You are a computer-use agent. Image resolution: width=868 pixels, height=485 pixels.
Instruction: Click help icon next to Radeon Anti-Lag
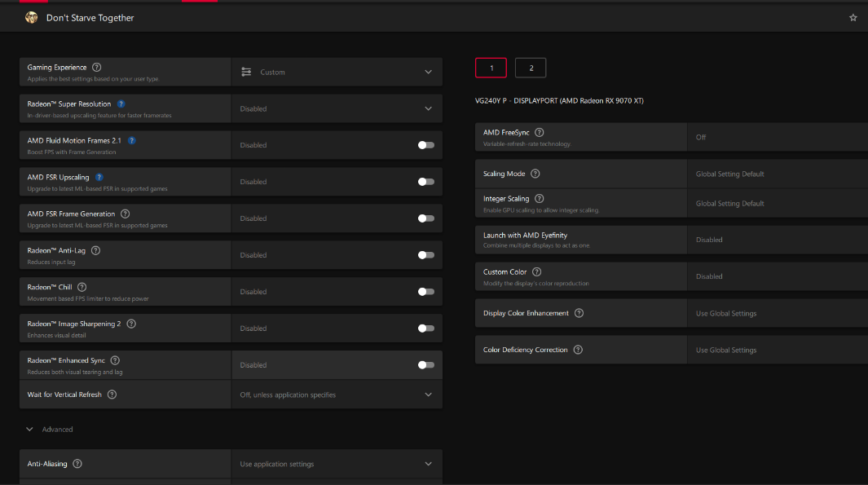point(96,250)
